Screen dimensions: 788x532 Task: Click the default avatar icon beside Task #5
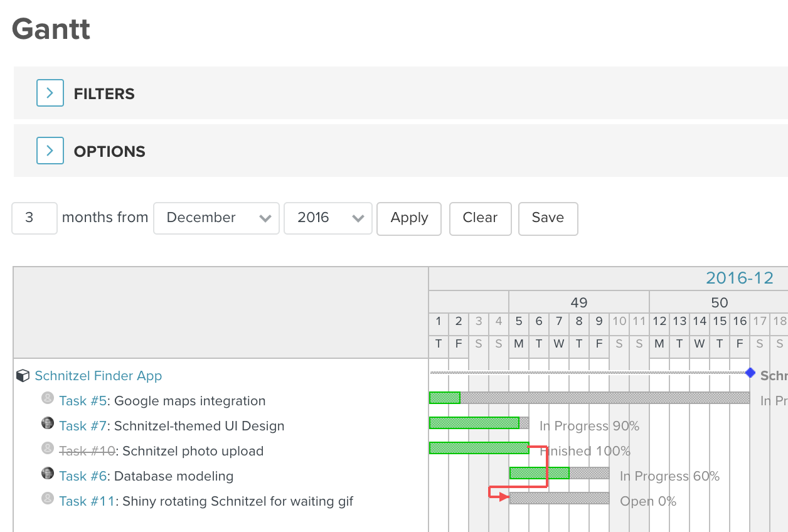point(48,398)
